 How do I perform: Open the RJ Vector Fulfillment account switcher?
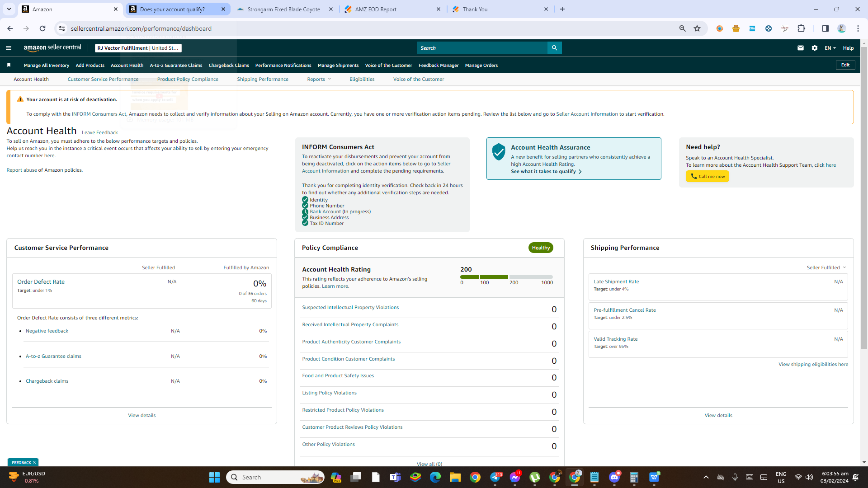tap(138, 48)
